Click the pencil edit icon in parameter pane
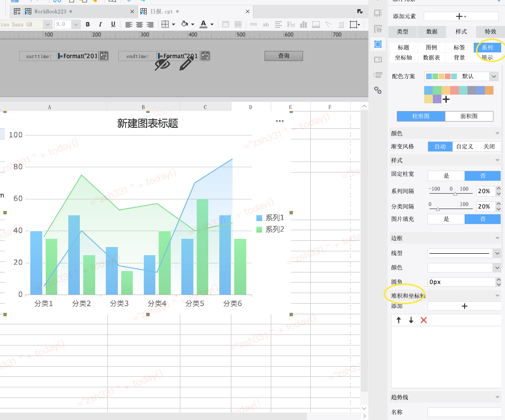The width and height of the screenshot is (505, 420). (187, 63)
